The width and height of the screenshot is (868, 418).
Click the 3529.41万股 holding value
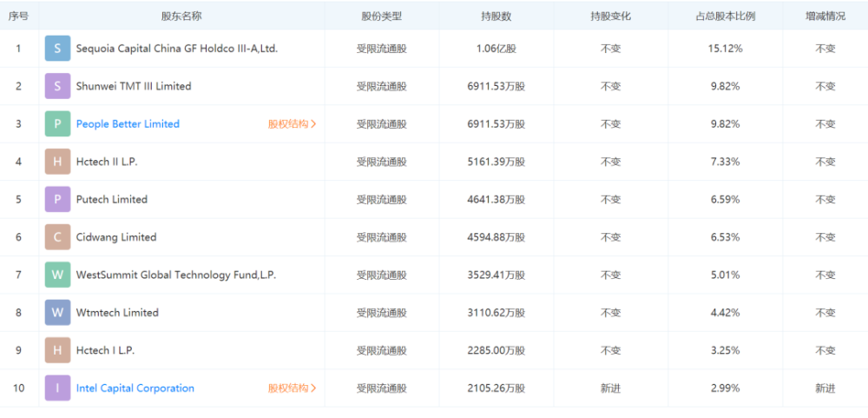(496, 275)
